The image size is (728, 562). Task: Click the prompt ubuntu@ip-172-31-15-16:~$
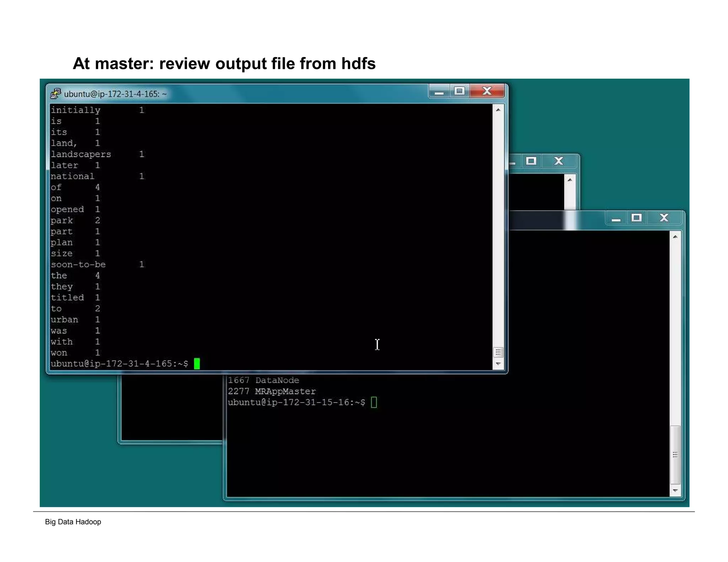296,402
